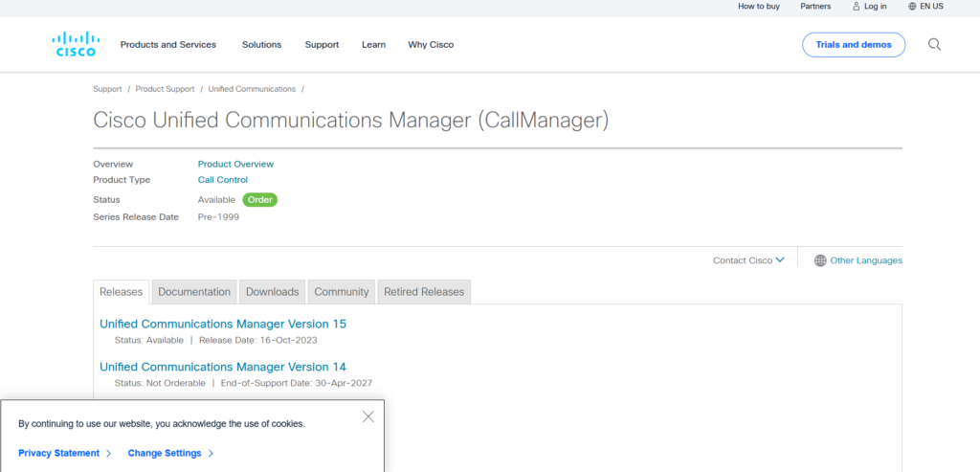
Task: Open the Support menu
Action: pos(322,45)
